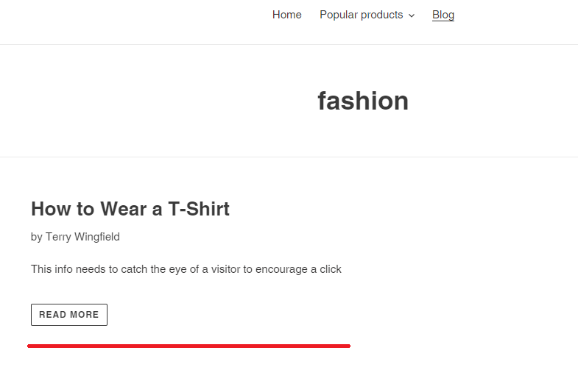
Task: Click the article excerpt about catching the eye
Action: pos(186,269)
